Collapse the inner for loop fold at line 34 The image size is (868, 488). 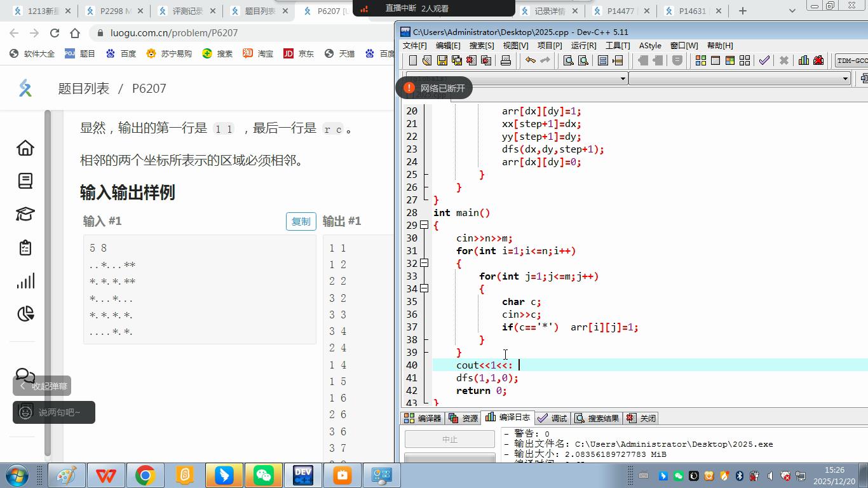click(424, 288)
